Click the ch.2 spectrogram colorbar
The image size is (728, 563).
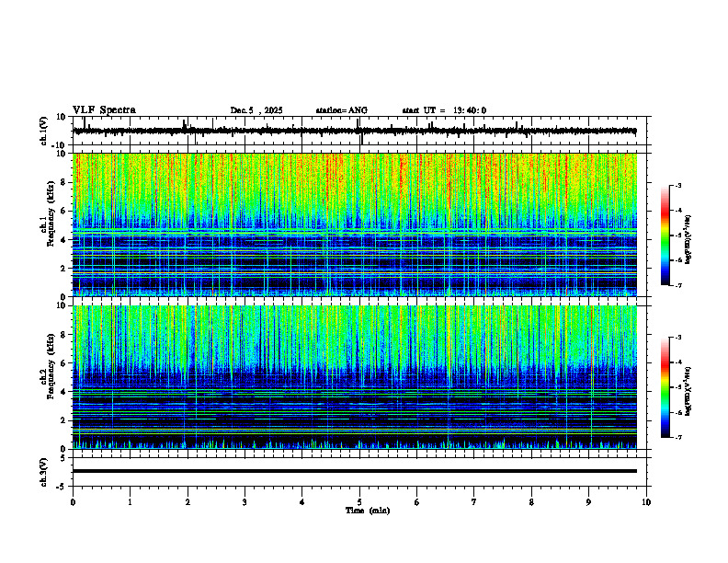tap(665, 387)
